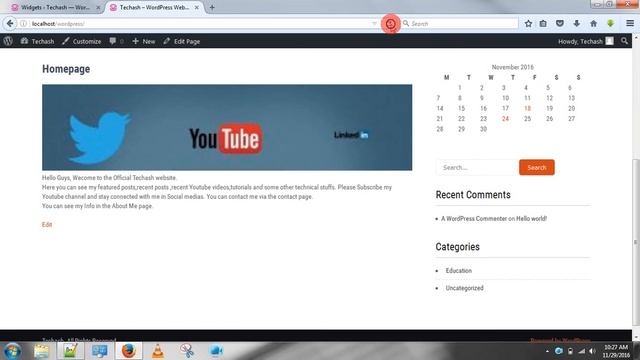This screenshot has width=640, height=360.
Task: Open the A WordPress Commenter link
Action: [x=474, y=218]
